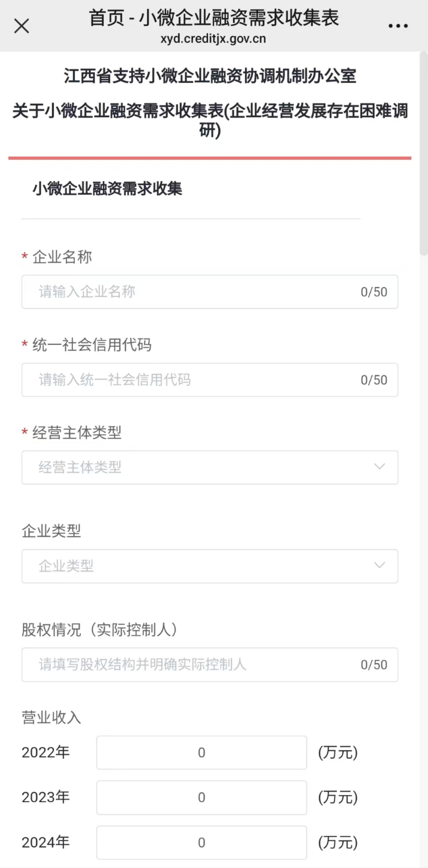Click the page scrollbar on the right edge
The height and width of the screenshot is (868, 428).
point(423,155)
